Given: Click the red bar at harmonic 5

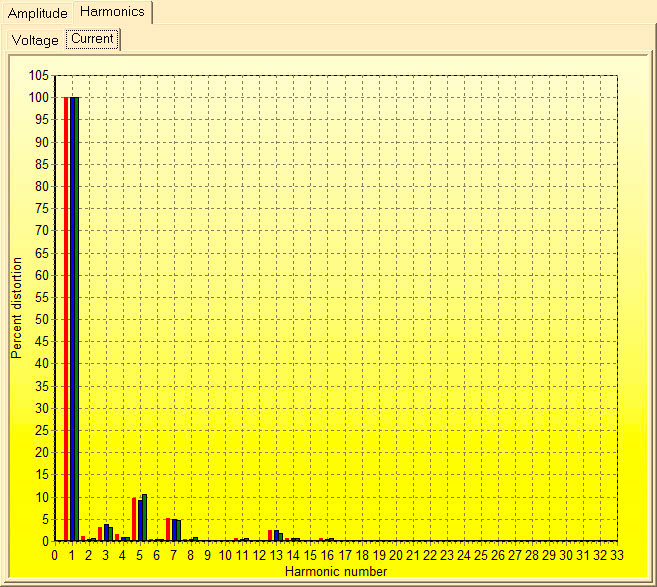Looking at the screenshot, I should (134, 519).
